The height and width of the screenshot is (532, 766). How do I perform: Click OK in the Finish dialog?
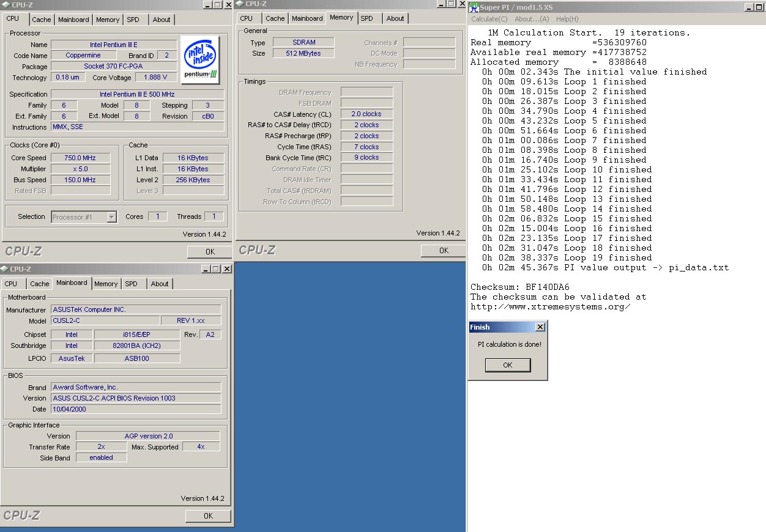508,365
